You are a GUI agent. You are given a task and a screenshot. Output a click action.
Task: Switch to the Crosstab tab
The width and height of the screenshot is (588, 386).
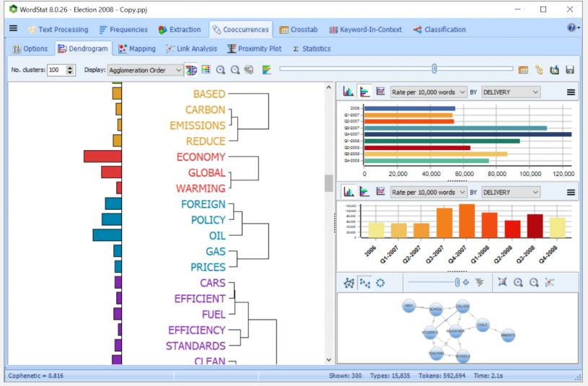pyautogui.click(x=299, y=30)
